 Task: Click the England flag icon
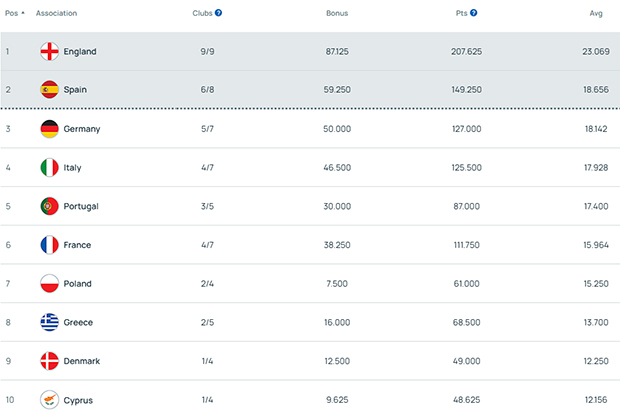(x=49, y=51)
